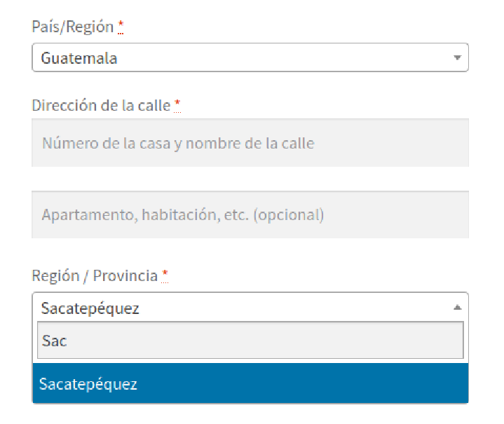Click the house number and street input
The image size is (504, 424).
pyautogui.click(x=250, y=143)
